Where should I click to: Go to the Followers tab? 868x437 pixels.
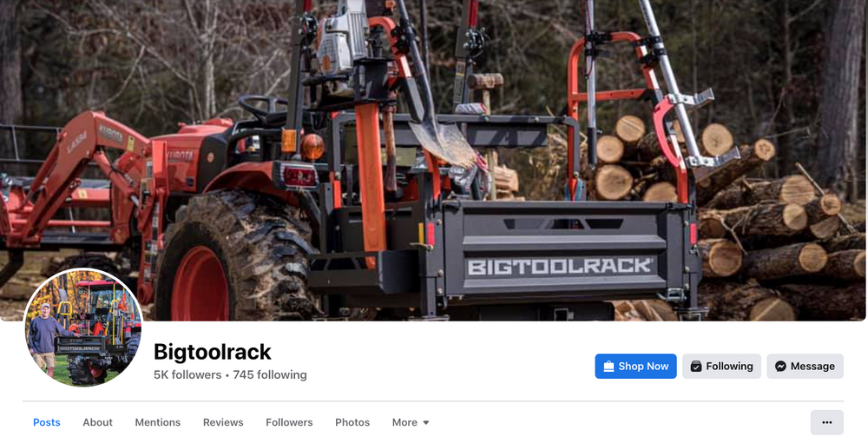pyautogui.click(x=289, y=422)
